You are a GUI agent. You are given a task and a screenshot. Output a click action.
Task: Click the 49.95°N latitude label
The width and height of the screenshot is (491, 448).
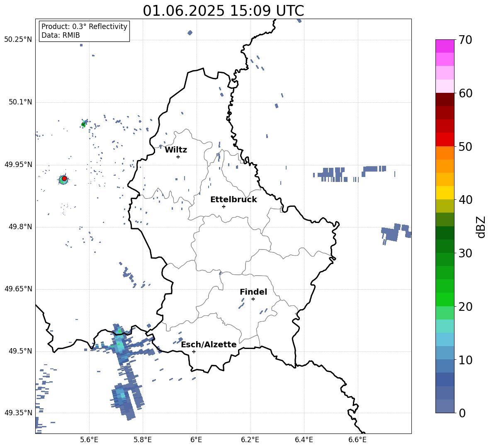pyautogui.click(x=18, y=165)
